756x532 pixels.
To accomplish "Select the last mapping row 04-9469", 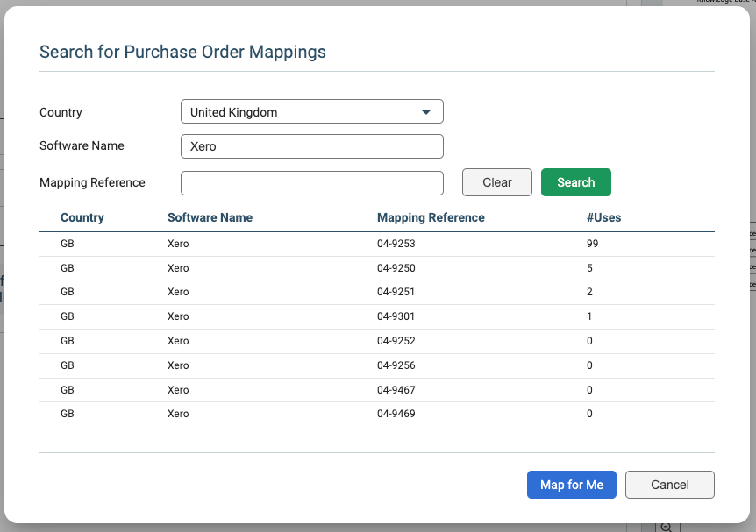I will click(377, 413).
